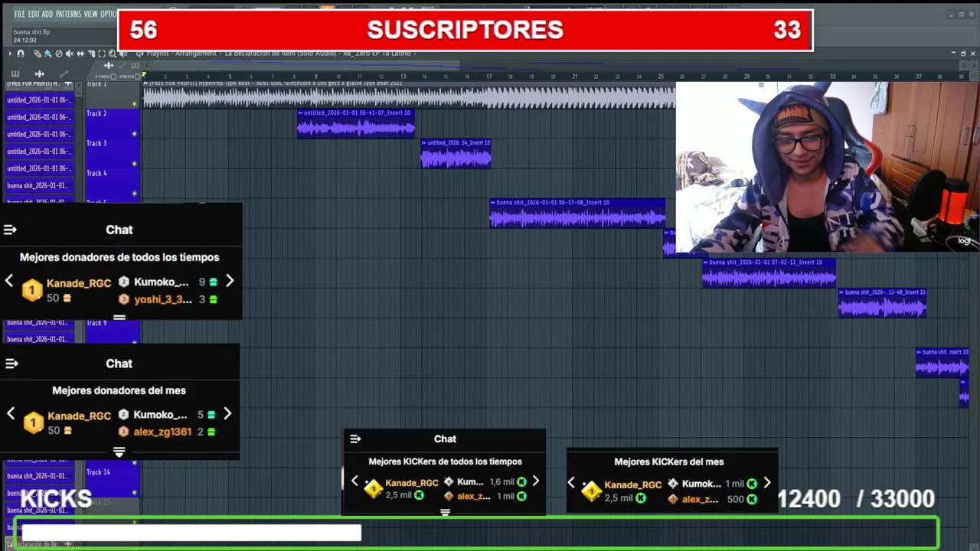Screen dimensions: 980x551
Task: Open the ADD menu
Action: [x=47, y=14]
